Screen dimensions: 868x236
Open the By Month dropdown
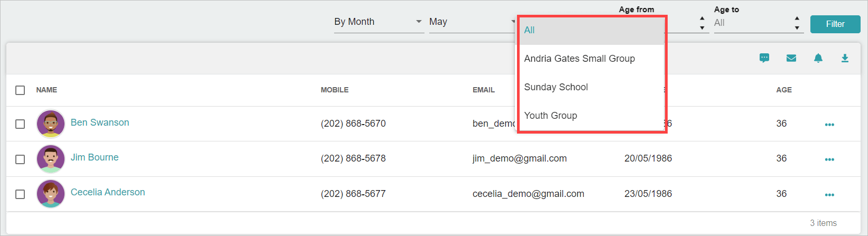point(379,22)
